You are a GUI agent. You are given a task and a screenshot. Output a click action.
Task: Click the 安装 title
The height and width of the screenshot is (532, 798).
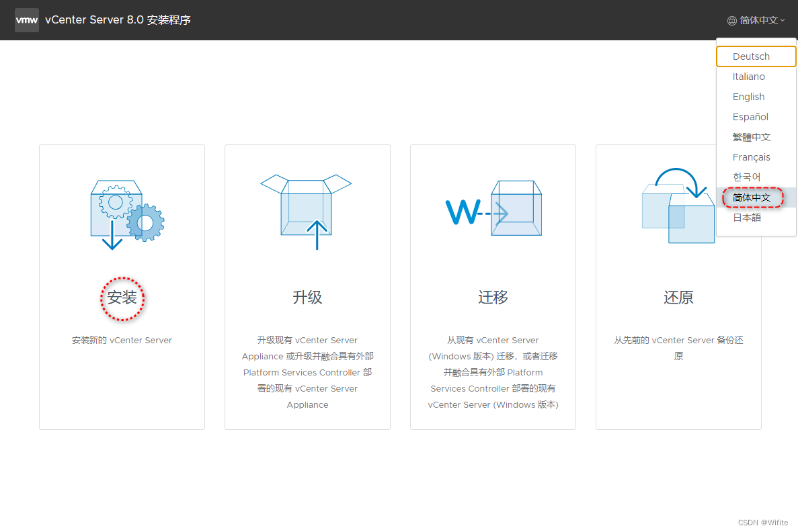(x=122, y=298)
